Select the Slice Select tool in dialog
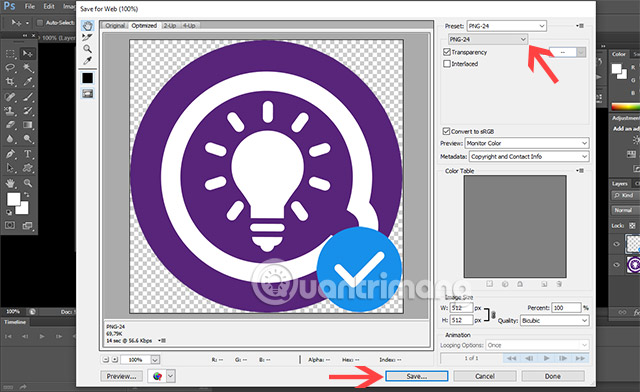Screen dimensions: 640x392 click(87, 38)
